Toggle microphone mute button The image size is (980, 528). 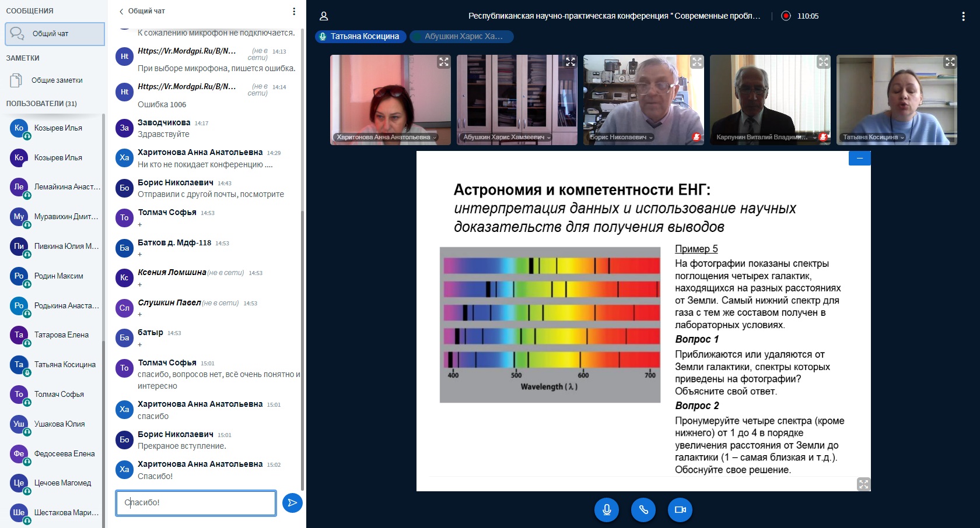(607, 509)
